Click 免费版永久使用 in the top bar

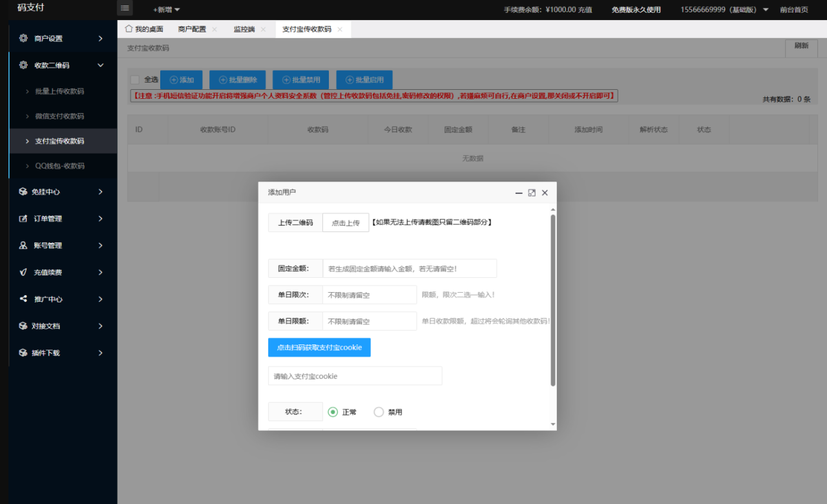click(x=636, y=10)
